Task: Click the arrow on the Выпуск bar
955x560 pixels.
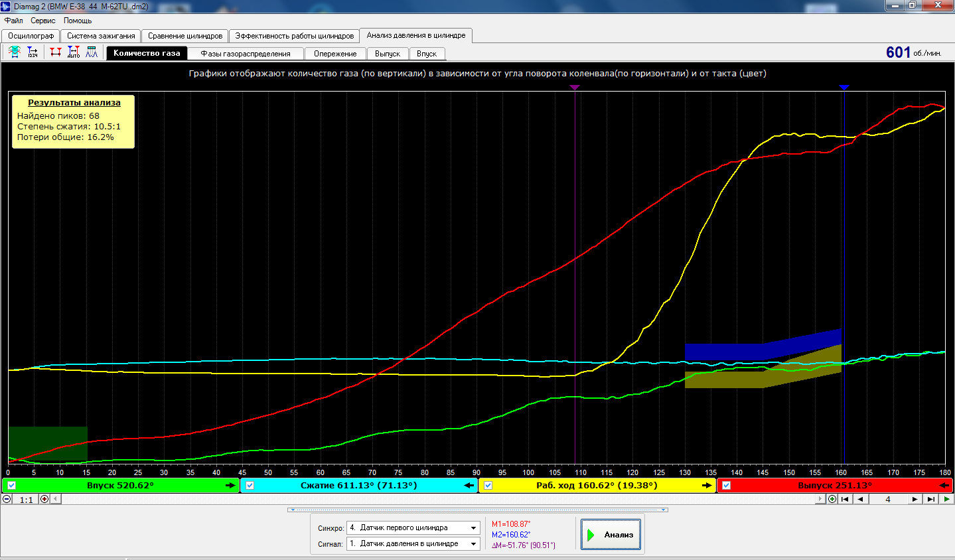Action: 944,486
